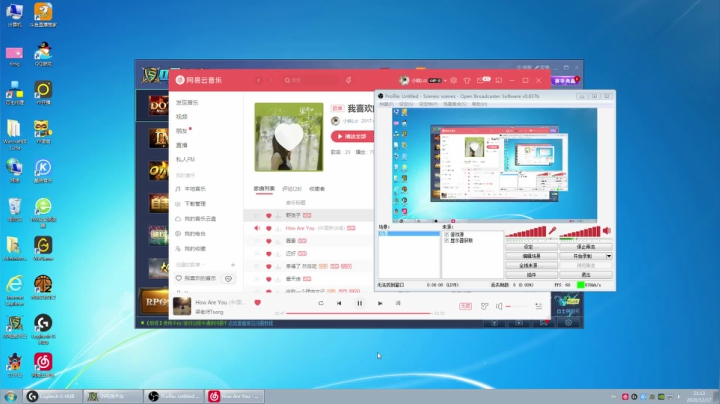The image size is (720, 404).
Task: Open 下载管理 in the NetEase sidebar
Action: click(x=195, y=204)
